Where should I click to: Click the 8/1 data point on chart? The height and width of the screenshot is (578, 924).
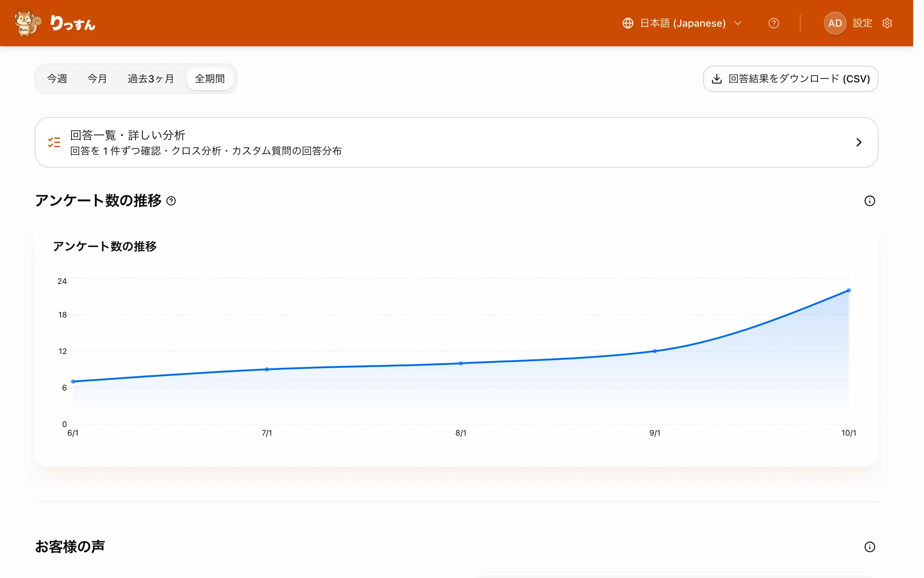pos(461,363)
